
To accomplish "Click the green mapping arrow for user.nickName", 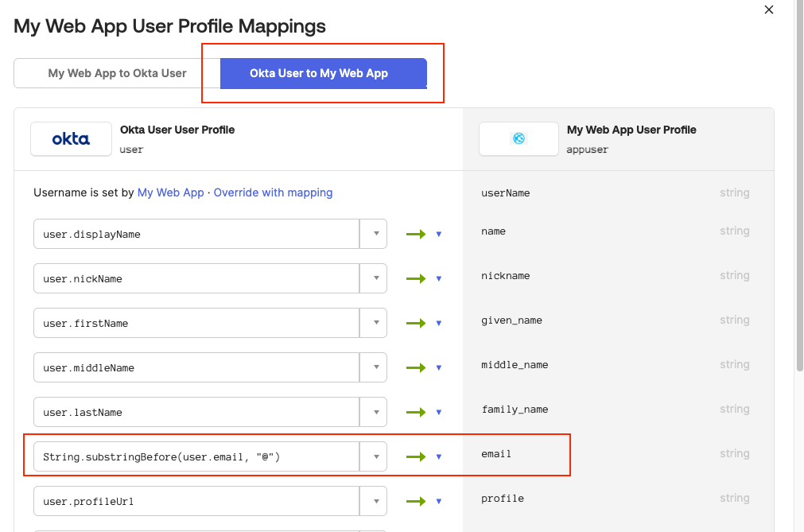I will click(417, 278).
